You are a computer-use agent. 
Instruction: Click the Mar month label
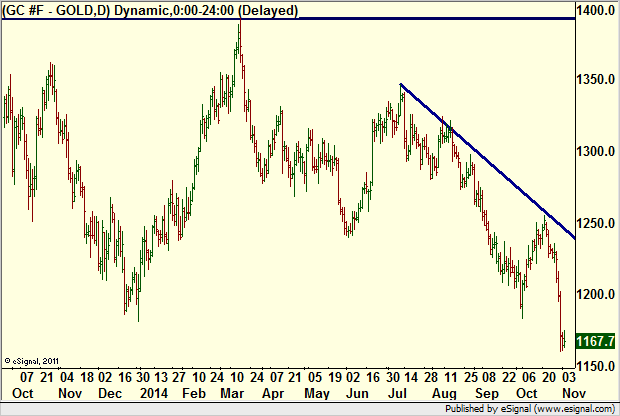tap(232, 393)
